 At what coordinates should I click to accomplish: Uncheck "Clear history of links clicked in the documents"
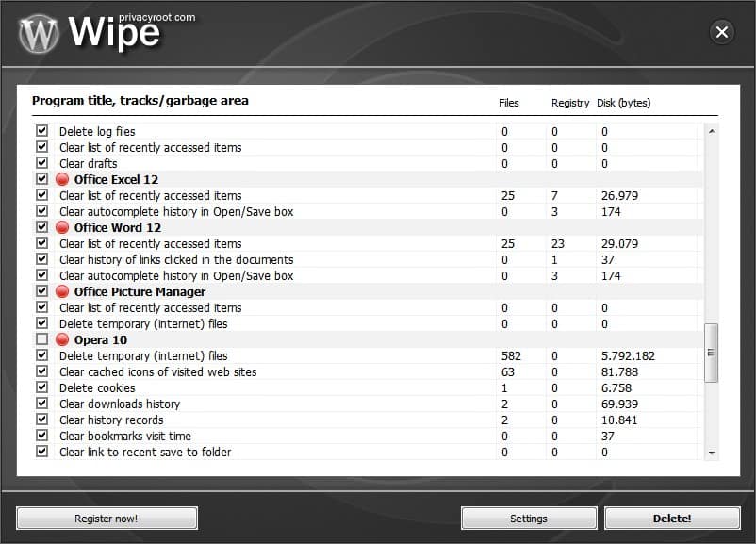coord(41,259)
